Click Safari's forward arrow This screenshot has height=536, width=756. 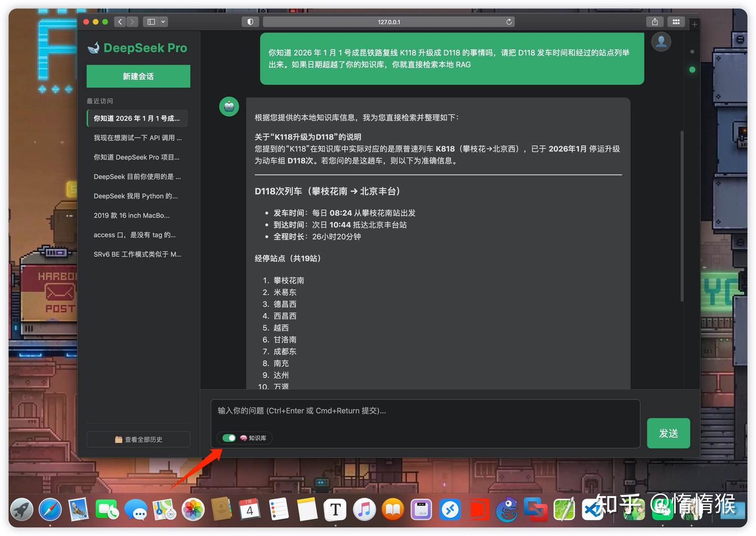click(x=132, y=22)
